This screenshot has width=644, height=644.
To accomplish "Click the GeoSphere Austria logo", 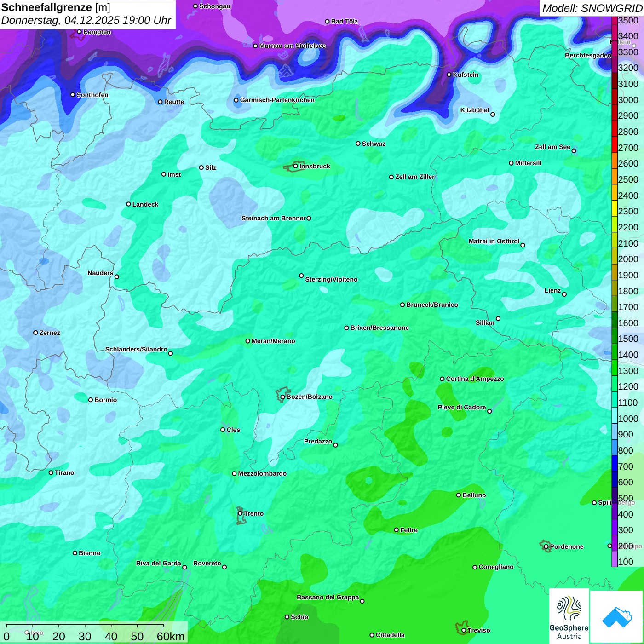I will 569,616.
